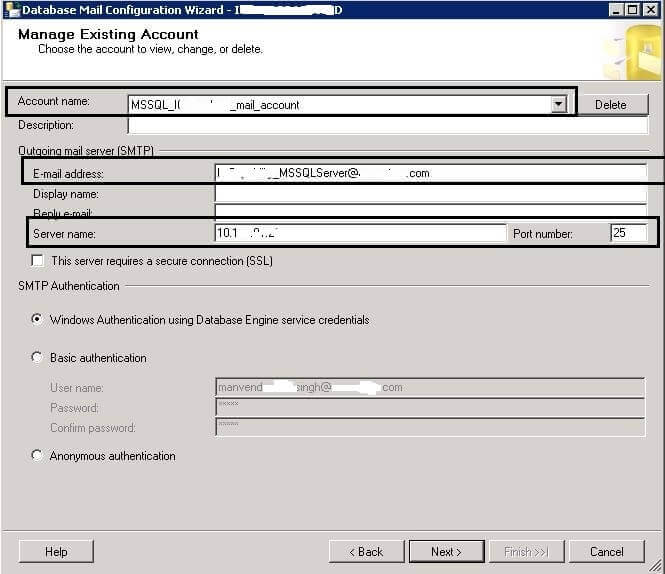Minimize the Database Mail Configuration Wizard
The width and height of the screenshot is (665, 574).
616,9
